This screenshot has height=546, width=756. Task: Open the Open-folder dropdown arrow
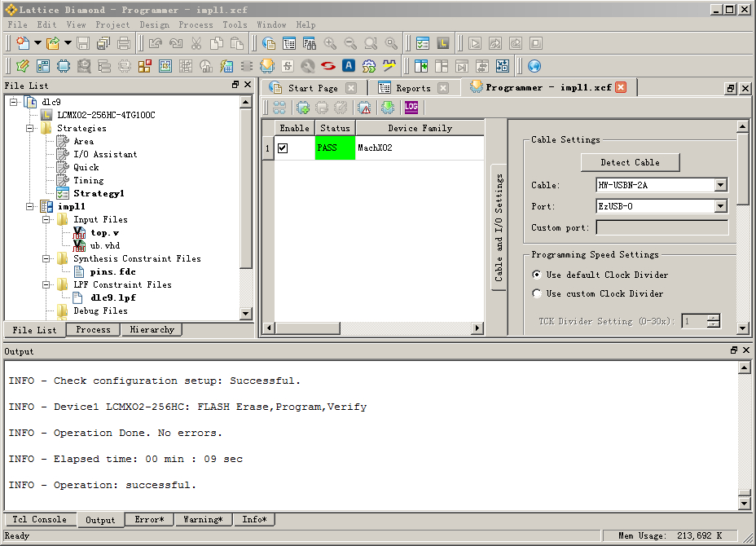[68, 43]
